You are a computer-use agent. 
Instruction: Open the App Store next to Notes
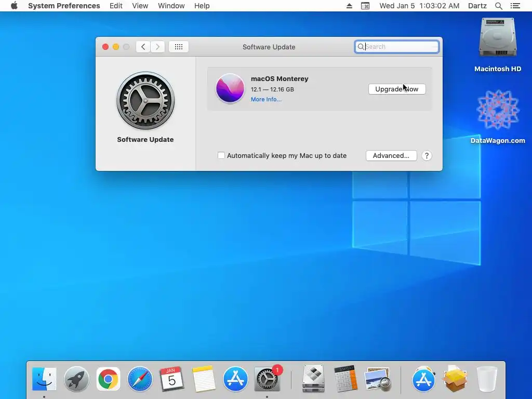(235, 379)
